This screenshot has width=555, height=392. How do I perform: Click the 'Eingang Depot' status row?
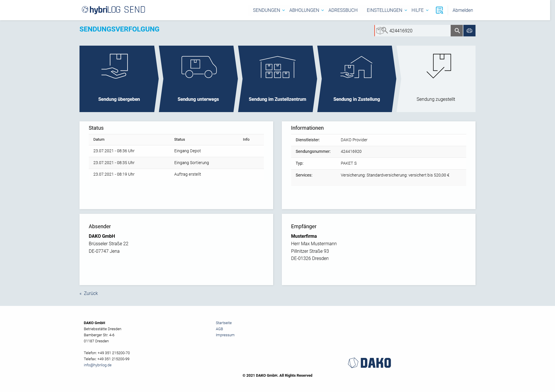(176, 151)
